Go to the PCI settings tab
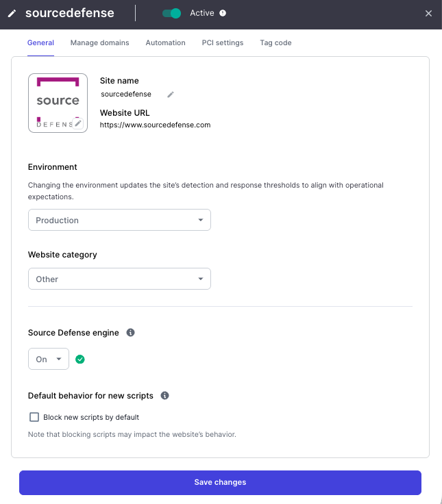Viewport: 442px width, 504px height. coord(222,42)
